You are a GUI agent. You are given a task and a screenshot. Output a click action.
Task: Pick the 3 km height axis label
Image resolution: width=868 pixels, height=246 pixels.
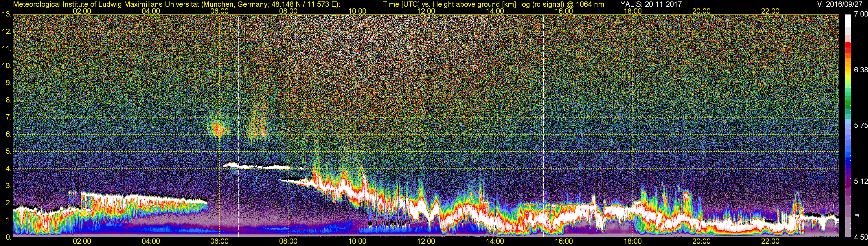[x=8, y=186]
